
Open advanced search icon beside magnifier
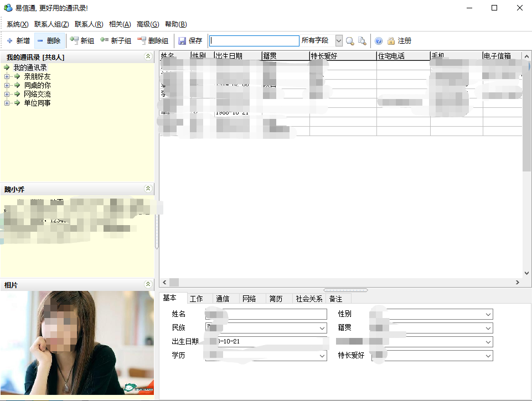pyautogui.click(x=362, y=41)
